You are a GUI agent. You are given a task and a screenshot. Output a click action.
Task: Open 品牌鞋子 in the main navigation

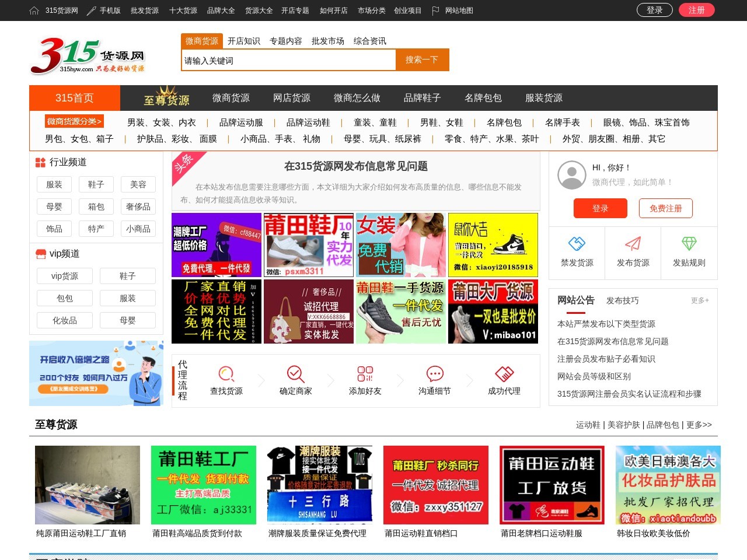coord(423,98)
